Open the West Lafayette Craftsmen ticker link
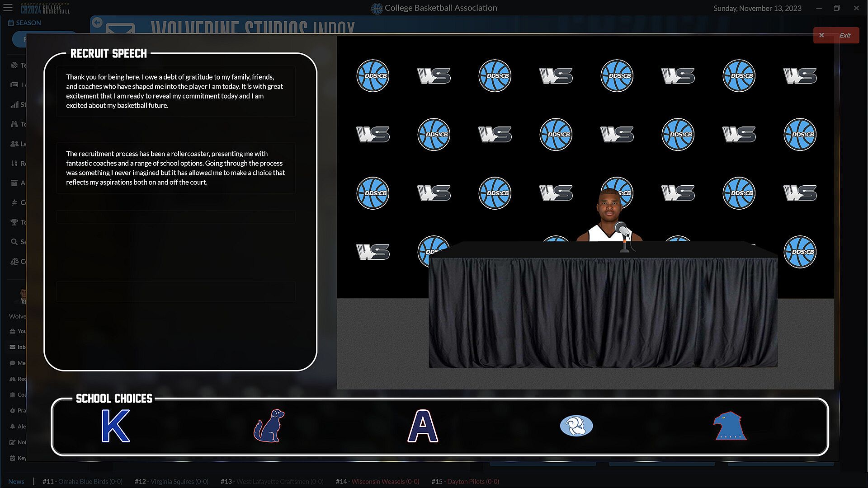The width and height of the screenshot is (868, 488). click(x=279, y=481)
